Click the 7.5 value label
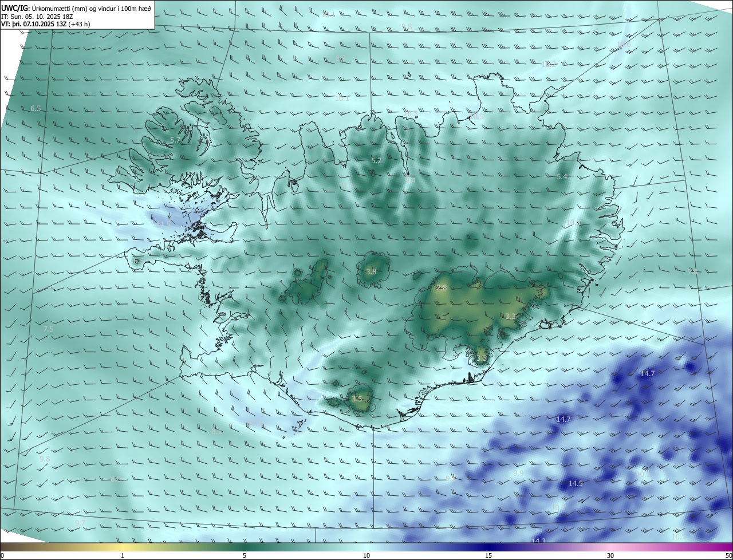 [x=48, y=329]
